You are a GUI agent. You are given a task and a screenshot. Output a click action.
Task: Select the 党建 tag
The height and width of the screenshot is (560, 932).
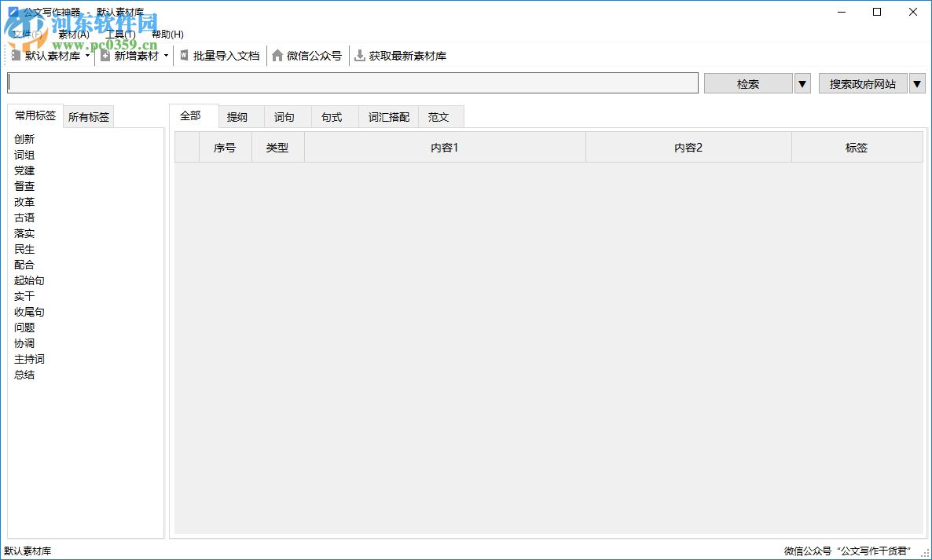[24, 170]
